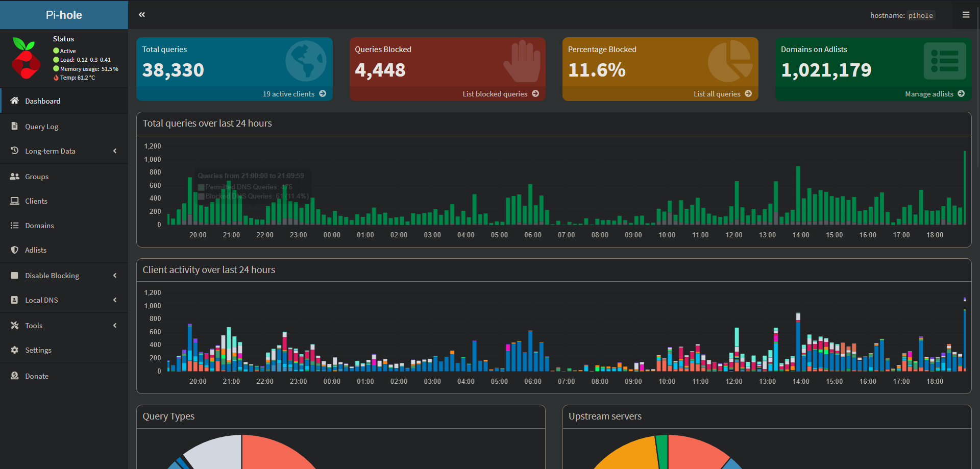Image resolution: width=980 pixels, height=469 pixels.
Task: Expand the Local DNS submenu chevron
Action: [x=115, y=300]
